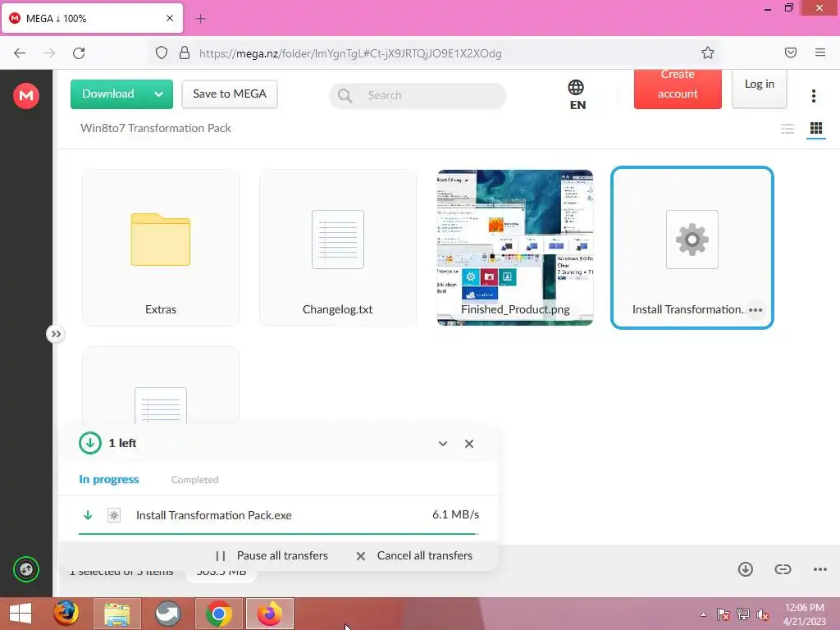Viewport: 840px width, 630px height.
Task: Click the muted volume tray icon
Action: click(762, 614)
